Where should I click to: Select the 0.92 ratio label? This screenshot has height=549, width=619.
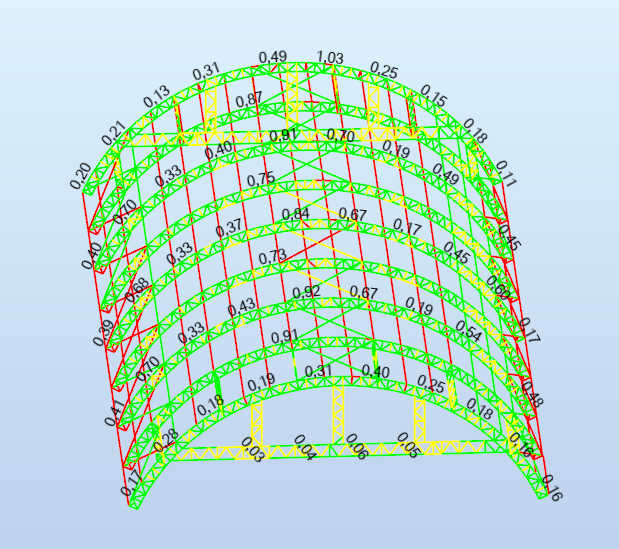click(306, 292)
